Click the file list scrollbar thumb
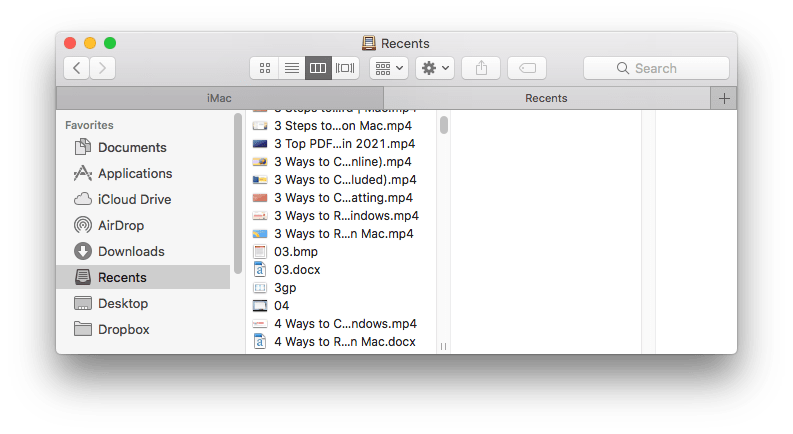The image size is (793, 434). [x=444, y=125]
